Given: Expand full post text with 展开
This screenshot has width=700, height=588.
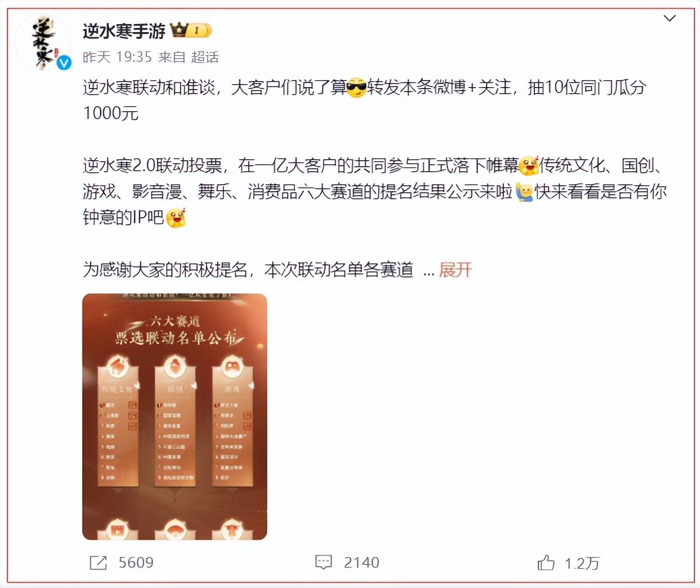Looking at the screenshot, I should [x=455, y=270].
